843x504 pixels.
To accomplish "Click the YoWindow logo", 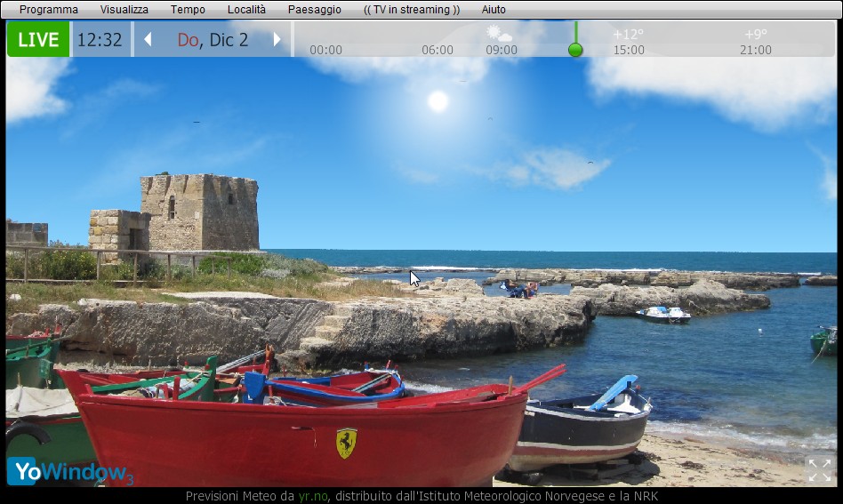I will point(69,471).
